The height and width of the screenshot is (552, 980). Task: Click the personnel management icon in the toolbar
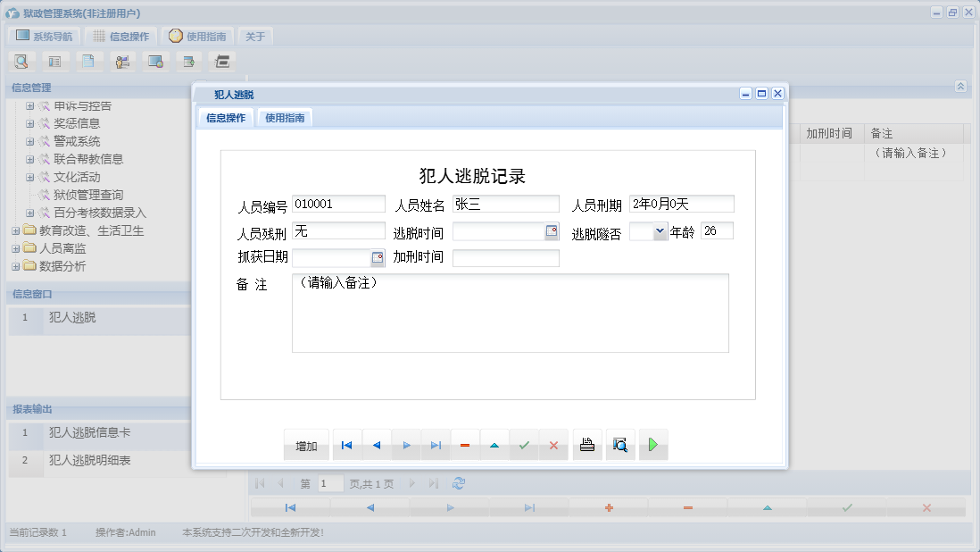pyautogui.click(x=122, y=61)
